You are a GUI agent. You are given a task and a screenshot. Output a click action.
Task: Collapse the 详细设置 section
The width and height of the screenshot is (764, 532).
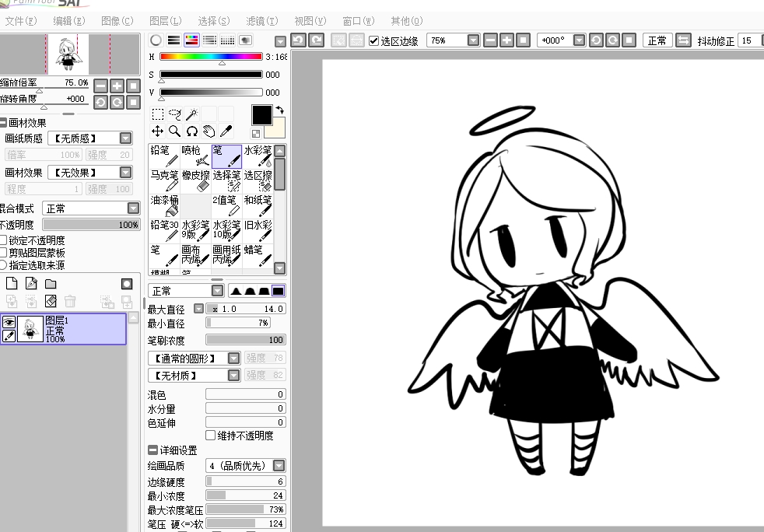(x=152, y=450)
